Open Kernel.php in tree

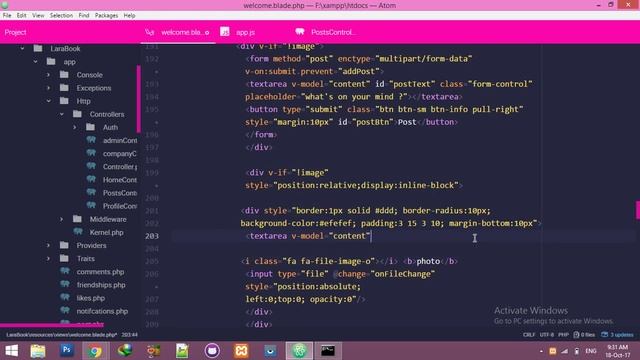coord(107,232)
